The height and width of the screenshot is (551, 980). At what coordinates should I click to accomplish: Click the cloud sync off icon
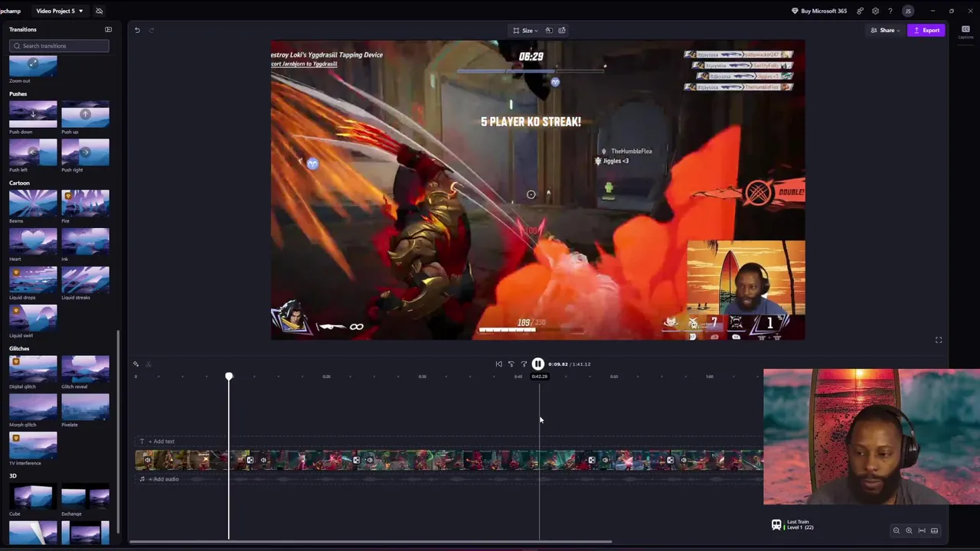[99, 11]
